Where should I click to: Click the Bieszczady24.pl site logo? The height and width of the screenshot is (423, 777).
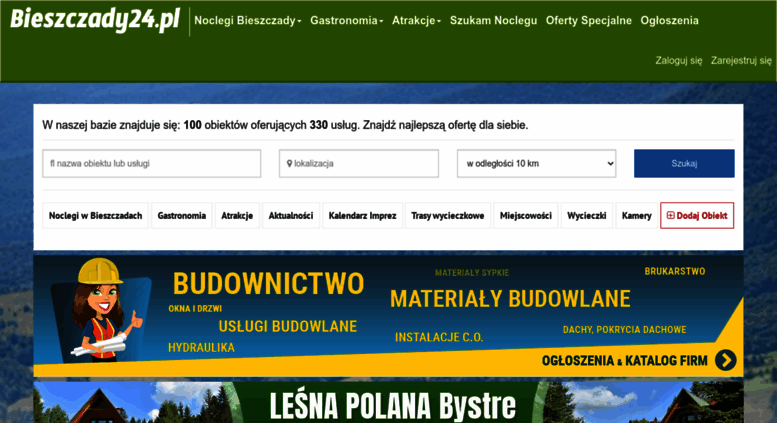click(x=95, y=20)
